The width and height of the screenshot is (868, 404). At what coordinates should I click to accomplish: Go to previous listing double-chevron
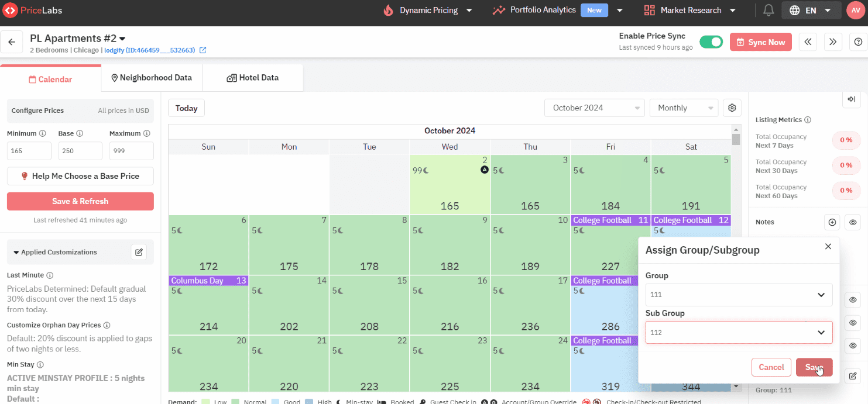pos(808,42)
